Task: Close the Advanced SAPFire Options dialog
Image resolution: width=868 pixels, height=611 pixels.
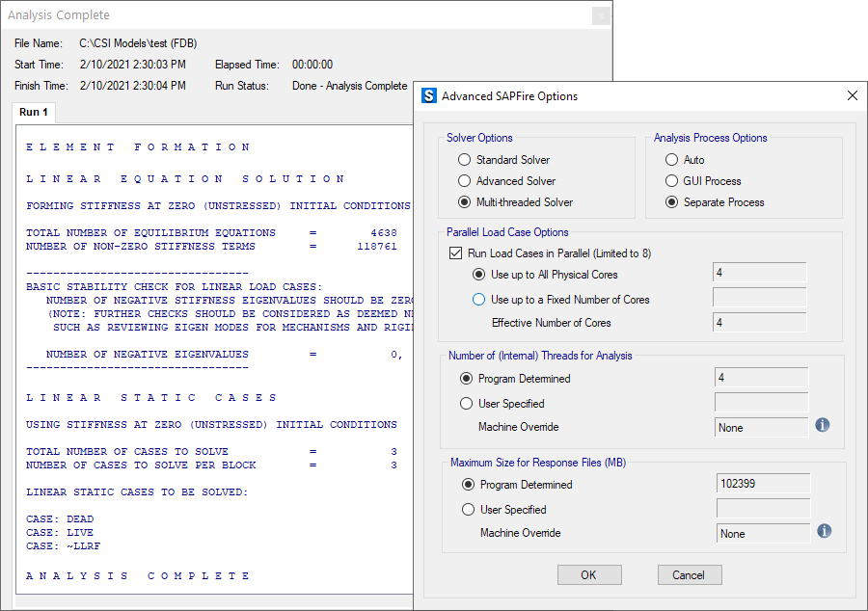Action: point(852,95)
